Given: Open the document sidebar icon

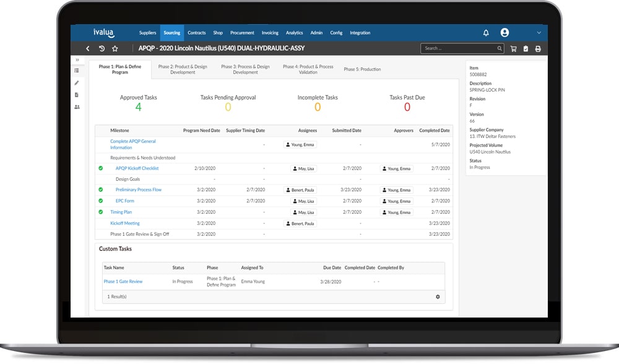Looking at the screenshot, I should 77,95.
